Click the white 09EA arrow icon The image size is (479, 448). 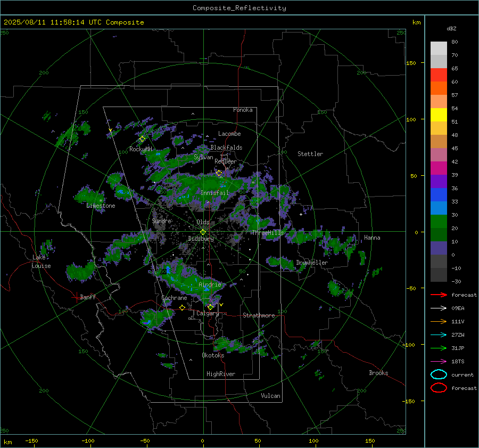(x=439, y=308)
